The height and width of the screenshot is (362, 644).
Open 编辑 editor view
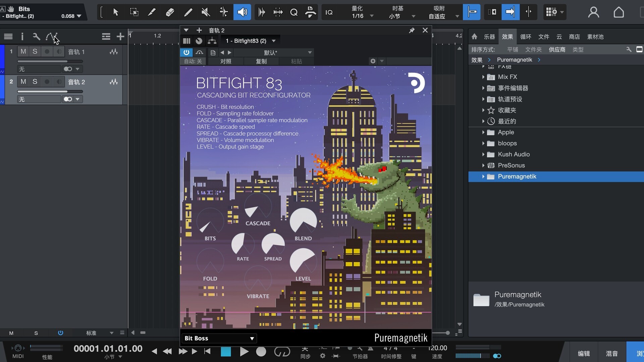(x=584, y=353)
